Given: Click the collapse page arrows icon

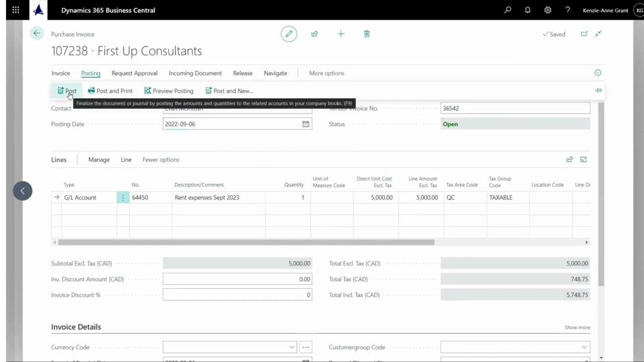Looking at the screenshot, I should point(598,34).
